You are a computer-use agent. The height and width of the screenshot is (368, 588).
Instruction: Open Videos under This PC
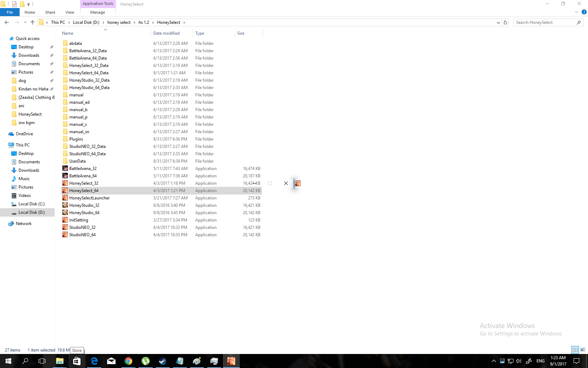click(x=24, y=196)
